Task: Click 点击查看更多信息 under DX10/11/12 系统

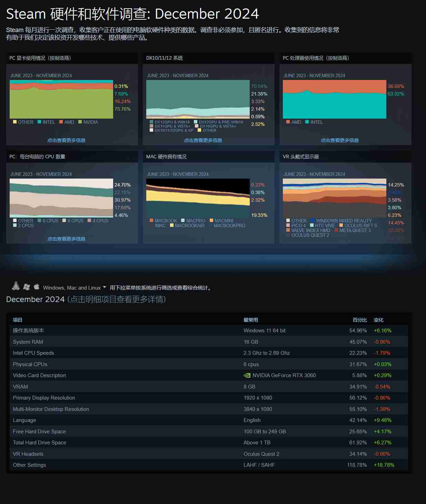Action: point(204,140)
